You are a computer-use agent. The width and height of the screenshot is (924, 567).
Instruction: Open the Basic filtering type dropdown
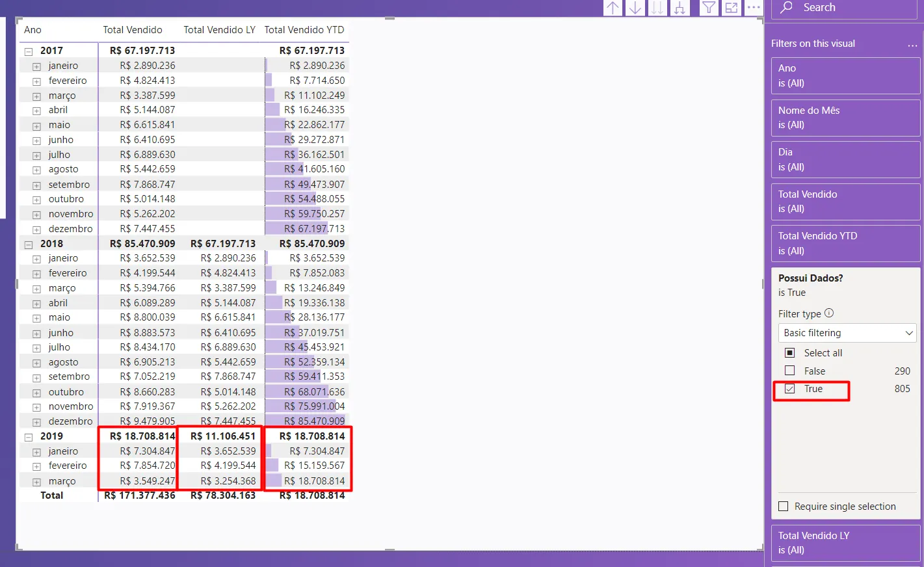tap(847, 333)
